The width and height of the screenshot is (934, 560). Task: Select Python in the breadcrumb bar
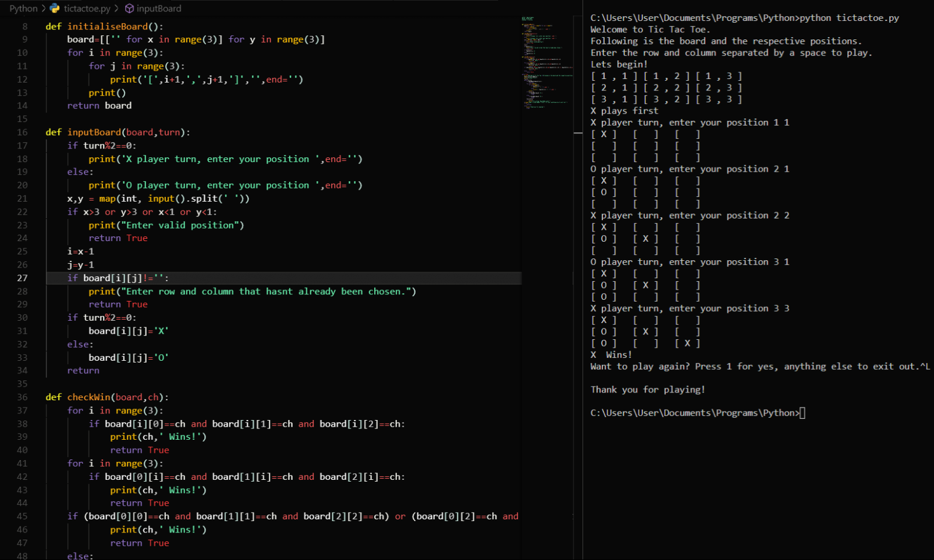(x=23, y=8)
